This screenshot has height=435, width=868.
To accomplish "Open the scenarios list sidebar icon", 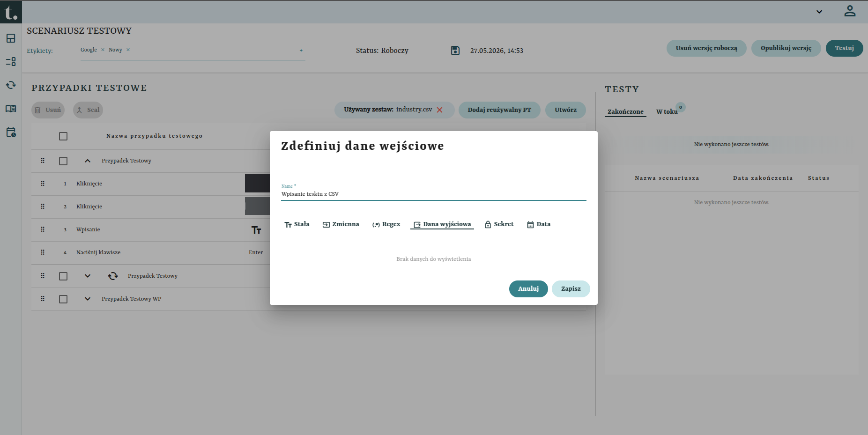I will click(11, 61).
